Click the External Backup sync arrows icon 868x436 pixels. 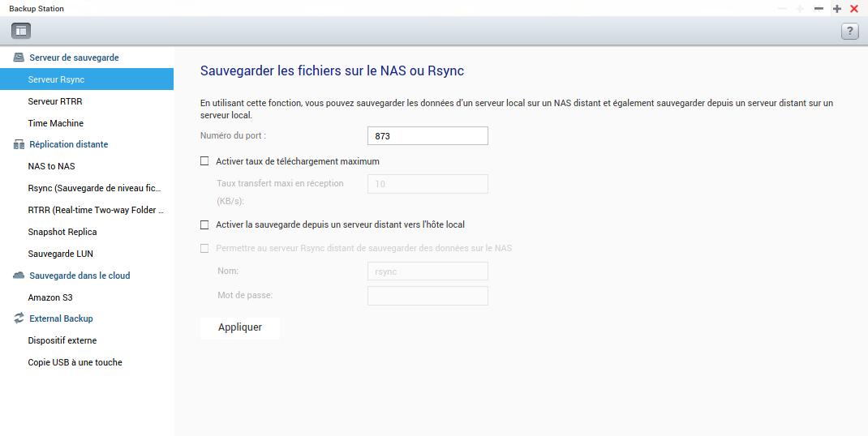pyautogui.click(x=19, y=318)
